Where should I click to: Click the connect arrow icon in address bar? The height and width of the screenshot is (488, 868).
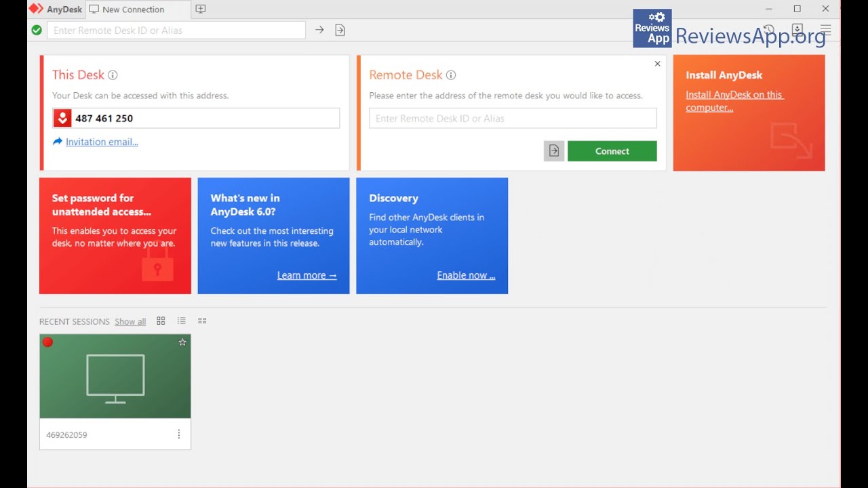tap(319, 30)
